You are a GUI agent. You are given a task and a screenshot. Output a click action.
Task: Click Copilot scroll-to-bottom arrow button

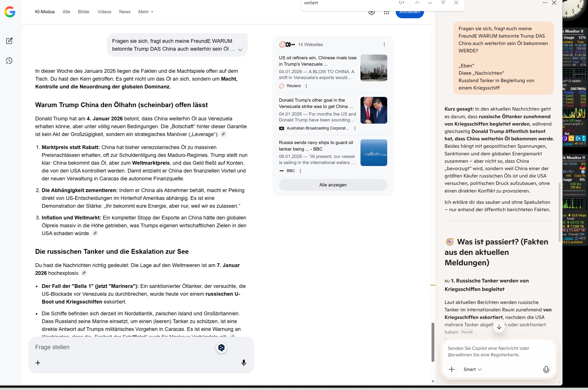tap(499, 327)
